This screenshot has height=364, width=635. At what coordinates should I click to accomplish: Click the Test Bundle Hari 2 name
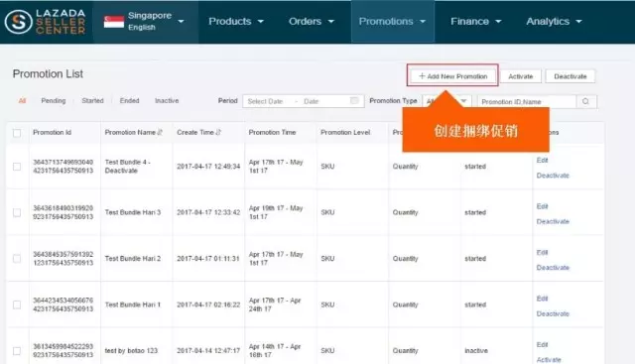pos(133,259)
